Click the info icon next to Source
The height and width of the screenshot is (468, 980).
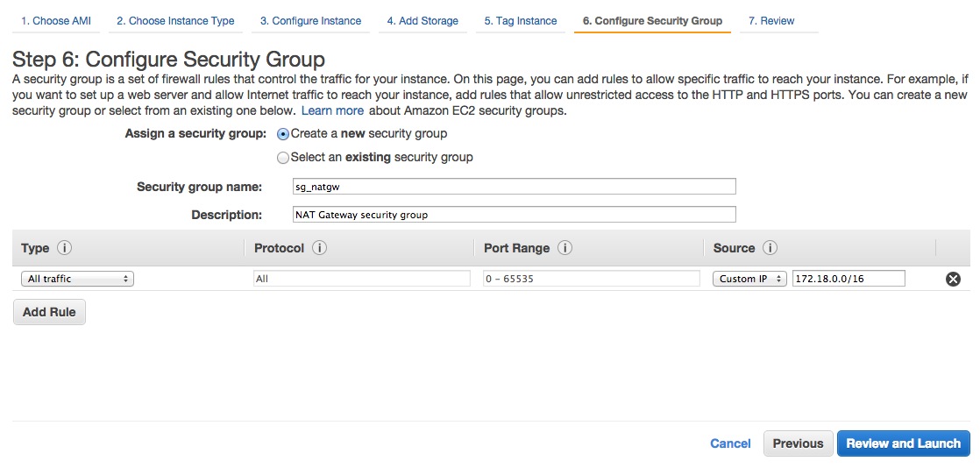pyautogui.click(x=771, y=248)
